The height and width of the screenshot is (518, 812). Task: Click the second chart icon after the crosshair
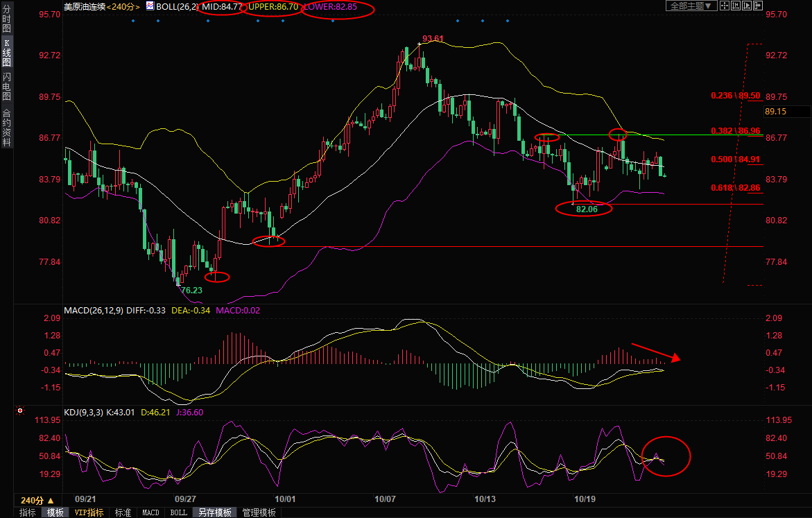coord(736,6)
